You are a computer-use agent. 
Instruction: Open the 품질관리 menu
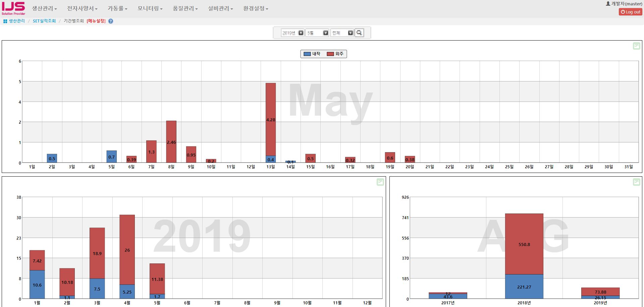(x=185, y=8)
